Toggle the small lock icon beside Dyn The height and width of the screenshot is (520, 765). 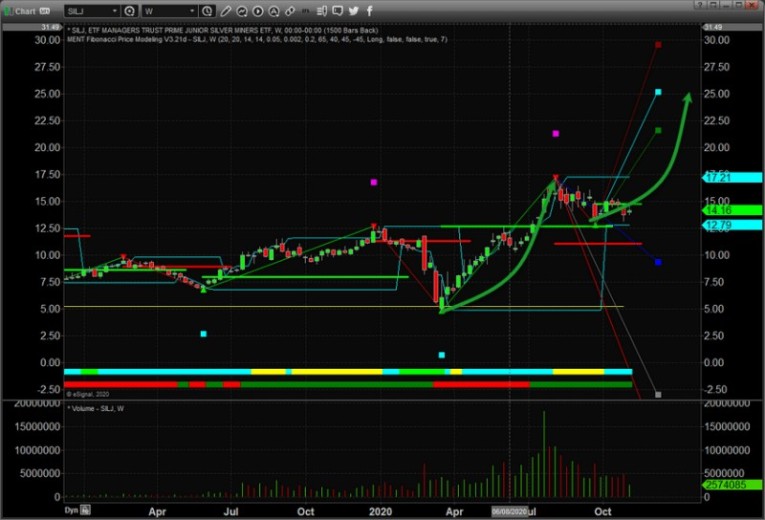(84, 510)
